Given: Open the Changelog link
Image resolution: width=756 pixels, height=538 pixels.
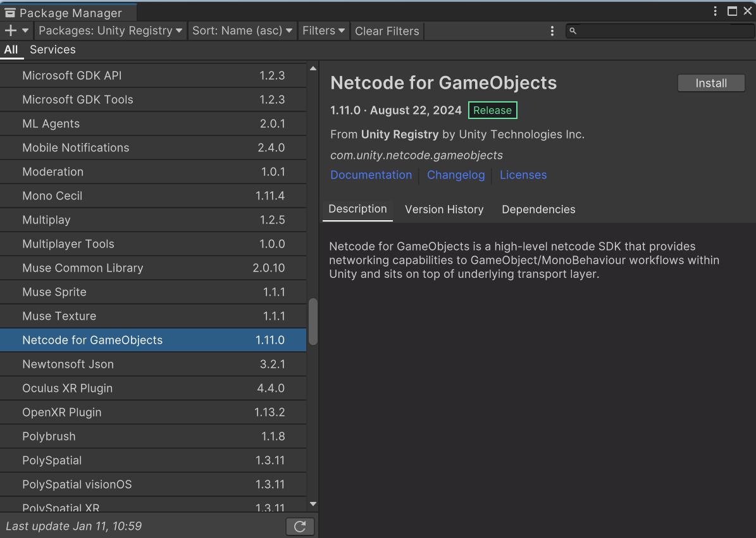Looking at the screenshot, I should point(455,175).
